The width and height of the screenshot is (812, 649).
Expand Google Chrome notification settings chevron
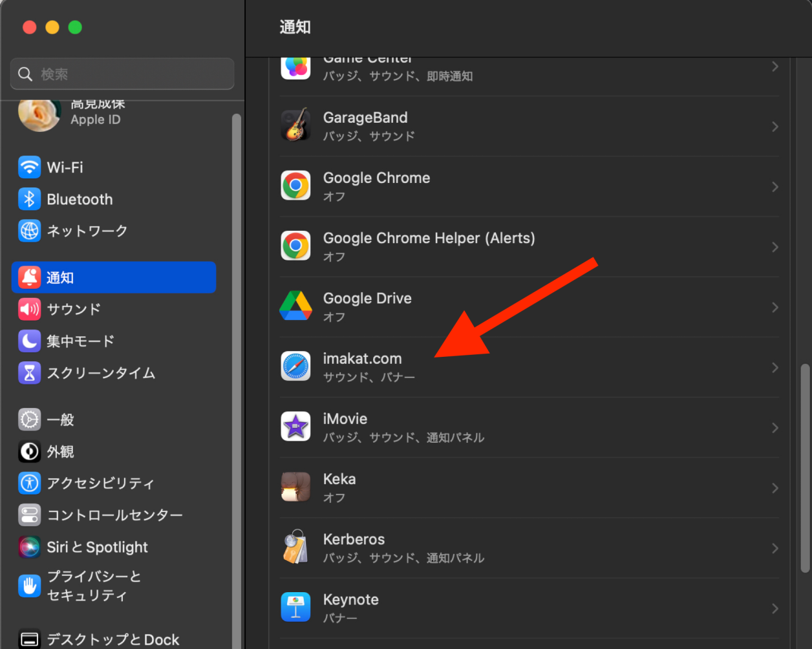pyautogui.click(x=775, y=187)
